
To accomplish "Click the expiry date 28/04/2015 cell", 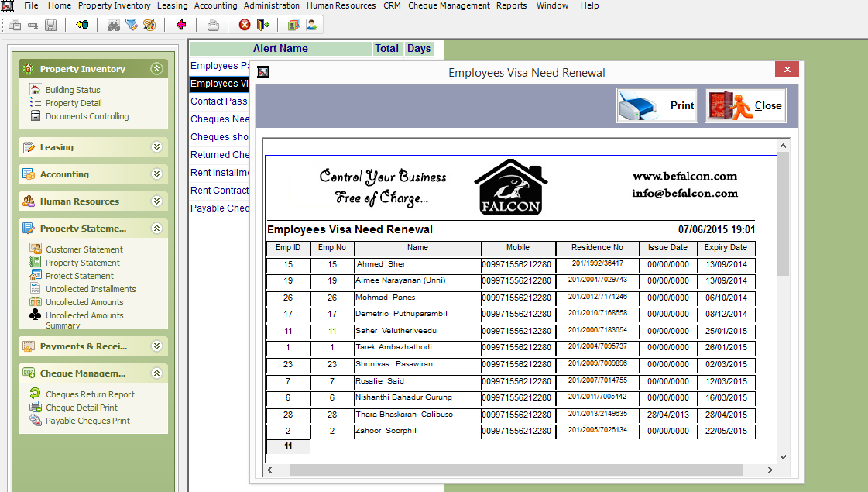I will [726, 415].
